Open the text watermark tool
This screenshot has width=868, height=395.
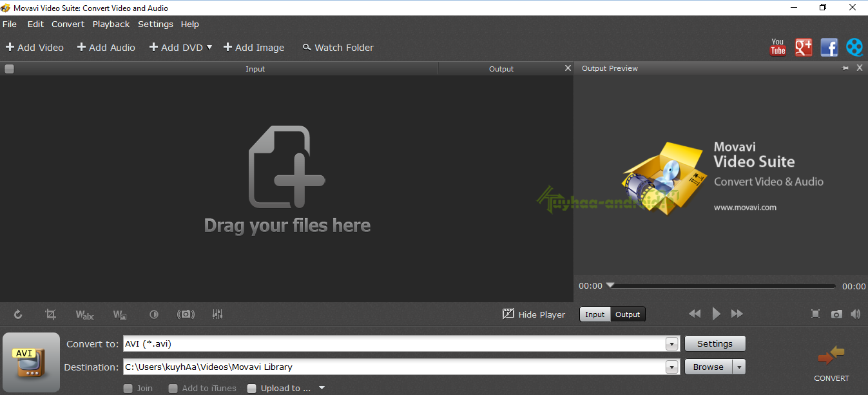pyautogui.click(x=84, y=314)
